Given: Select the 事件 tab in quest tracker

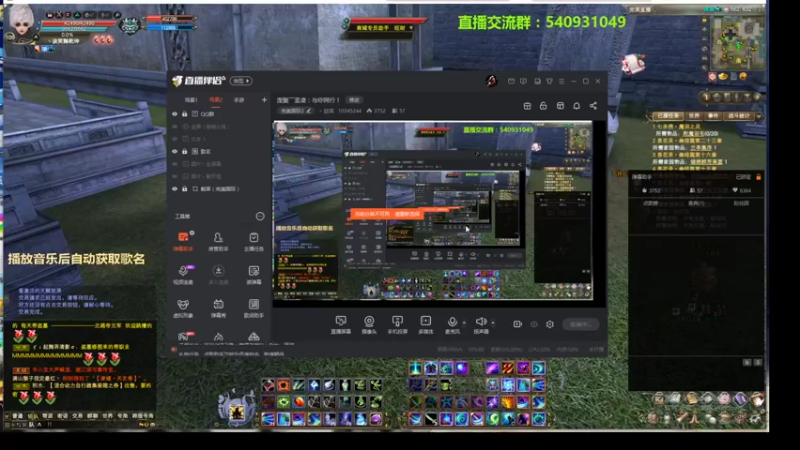Looking at the screenshot, I should pyautogui.click(x=713, y=116).
